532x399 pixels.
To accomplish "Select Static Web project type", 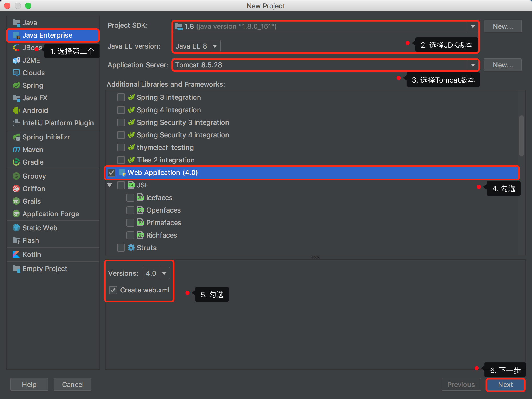I will 53,228.
